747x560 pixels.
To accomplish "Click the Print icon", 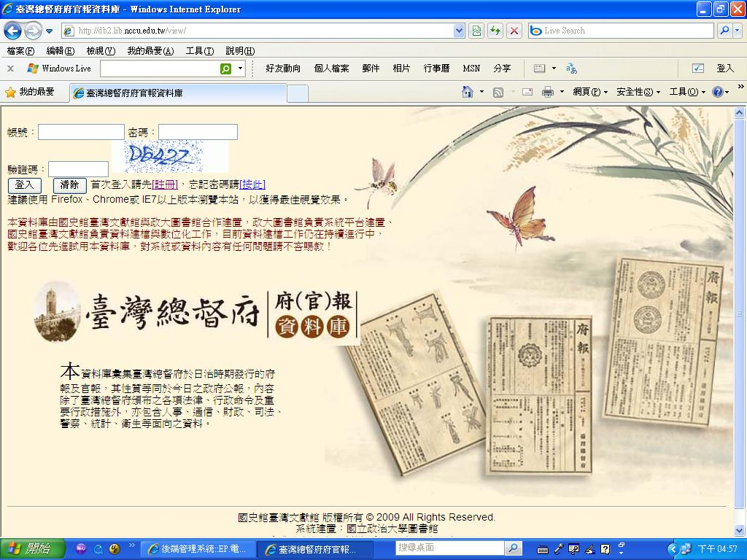I will coord(547,91).
